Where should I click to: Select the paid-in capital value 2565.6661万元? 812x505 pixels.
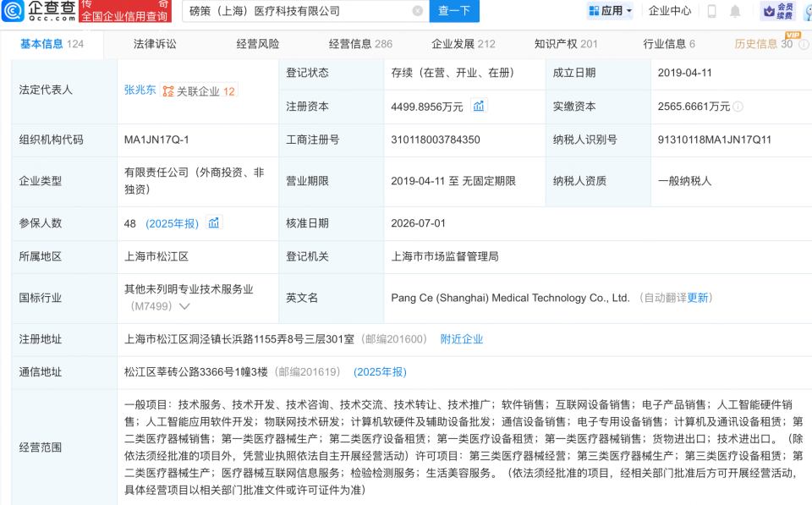694,107
